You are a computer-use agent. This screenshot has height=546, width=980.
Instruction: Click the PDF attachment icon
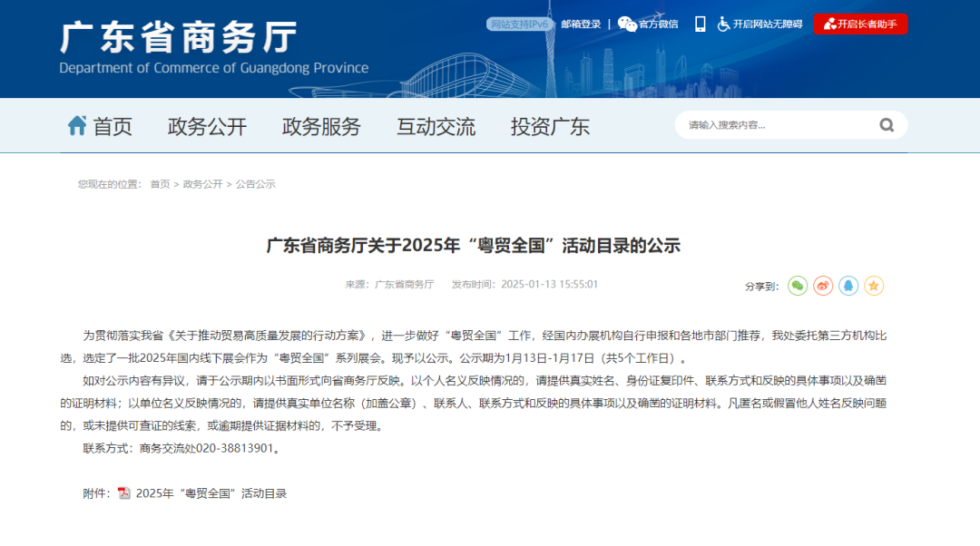(x=124, y=493)
